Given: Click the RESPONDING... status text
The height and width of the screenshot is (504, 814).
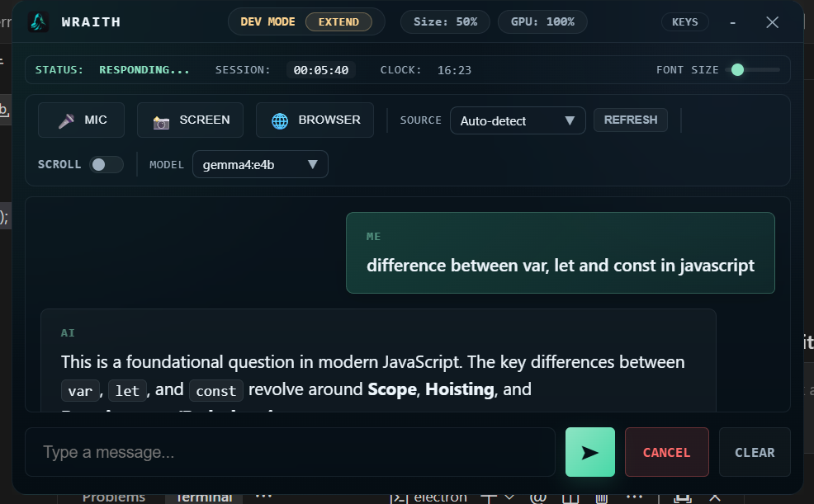Looking at the screenshot, I should click(144, 69).
